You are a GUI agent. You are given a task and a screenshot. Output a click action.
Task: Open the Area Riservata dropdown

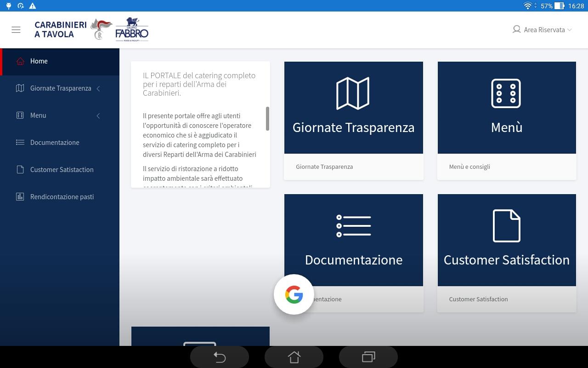pos(542,30)
